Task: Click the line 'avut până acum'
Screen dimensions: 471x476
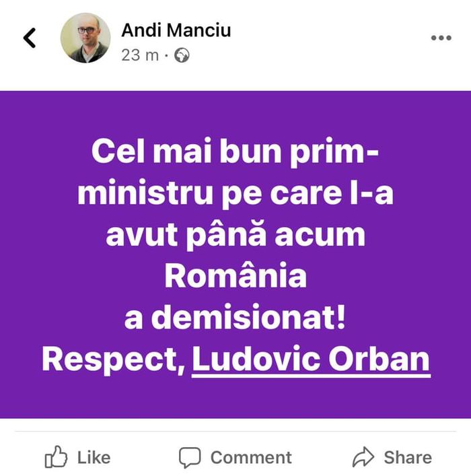Action: (235, 236)
